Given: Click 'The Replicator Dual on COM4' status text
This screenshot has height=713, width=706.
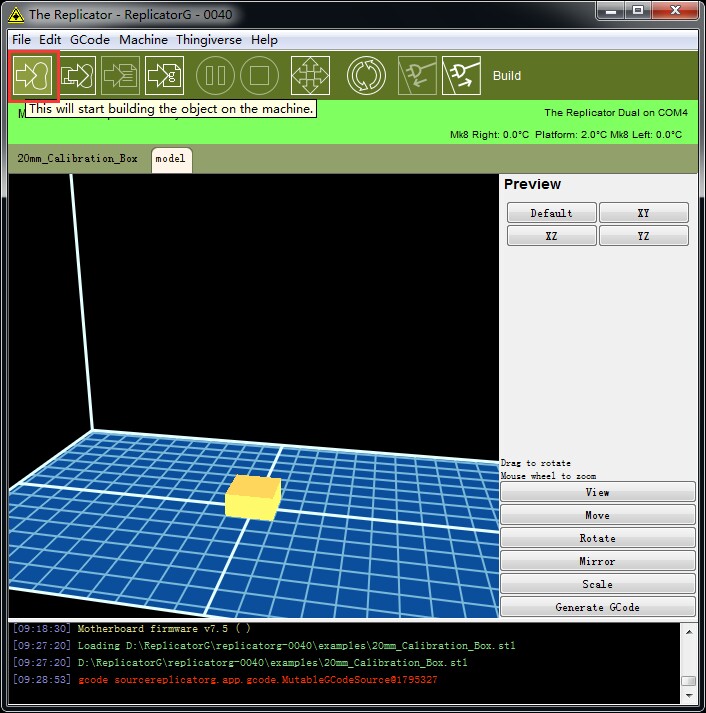Looking at the screenshot, I should (616, 113).
